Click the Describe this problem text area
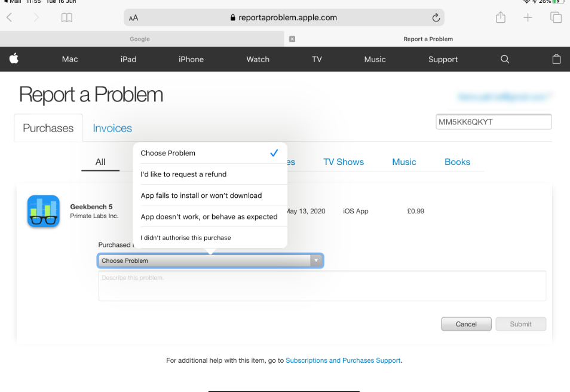 click(322, 286)
